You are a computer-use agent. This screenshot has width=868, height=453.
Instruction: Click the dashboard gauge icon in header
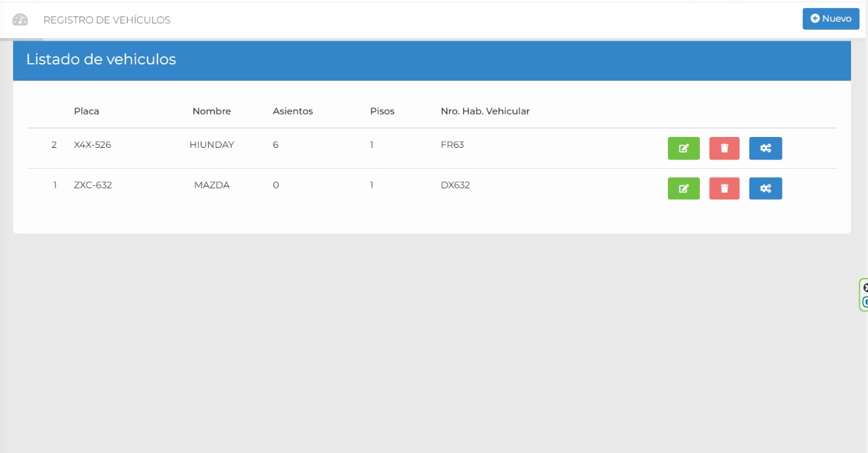tap(20, 20)
